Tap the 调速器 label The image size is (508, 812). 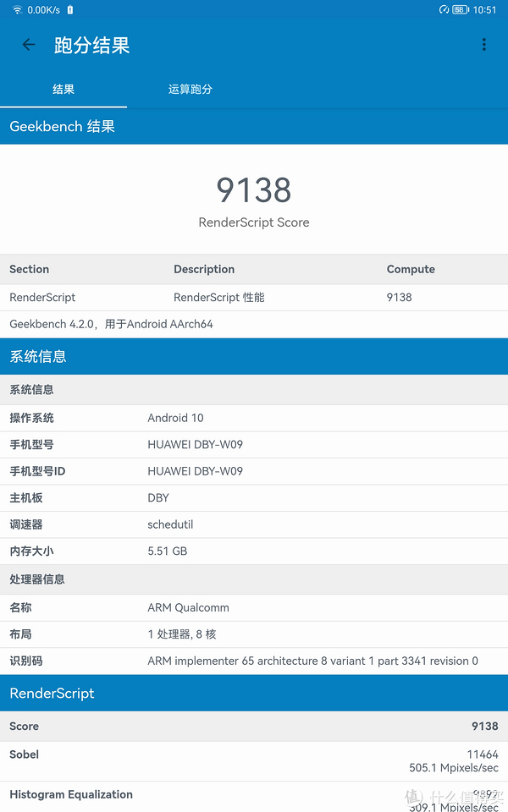tap(26, 524)
